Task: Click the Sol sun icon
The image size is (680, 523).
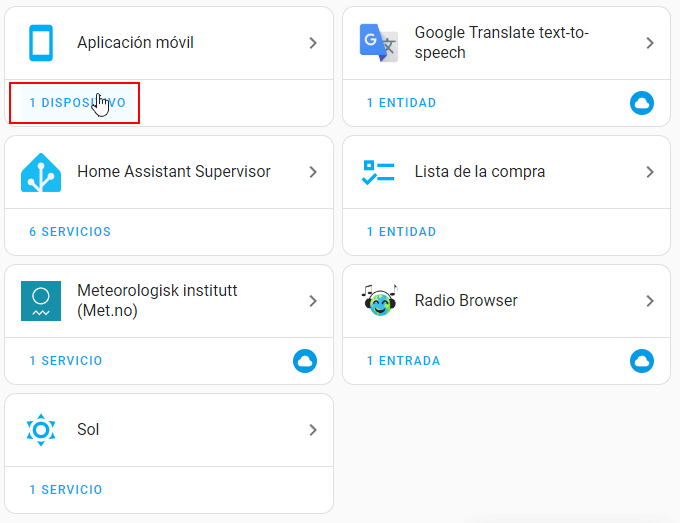Action: click(x=41, y=430)
